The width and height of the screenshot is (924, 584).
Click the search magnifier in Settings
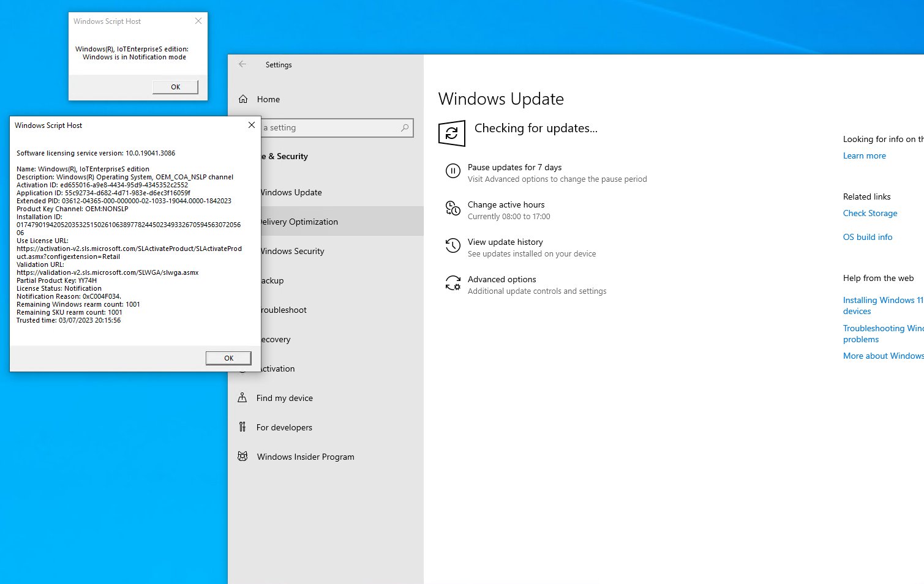(405, 128)
